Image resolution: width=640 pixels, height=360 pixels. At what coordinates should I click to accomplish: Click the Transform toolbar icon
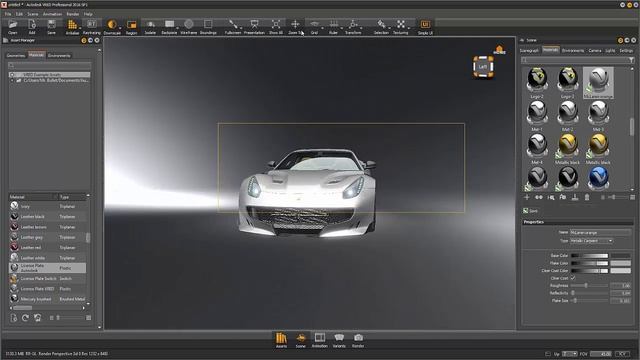click(x=353, y=24)
